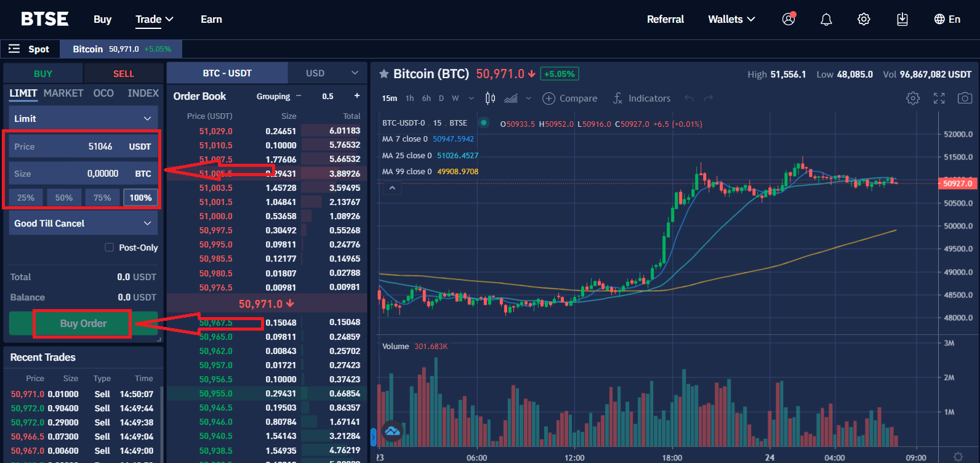Click the user account profile icon
The width and height of the screenshot is (980, 463).
[788, 19]
